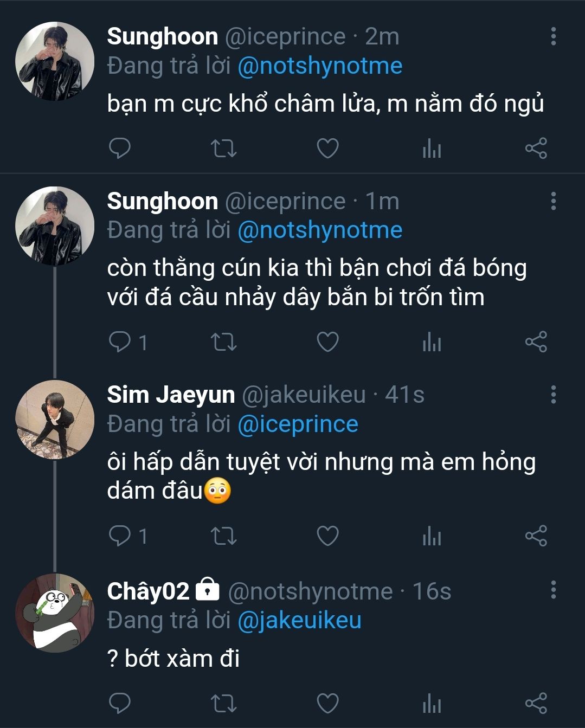Like Sim Jaeyun's tweet
The height and width of the screenshot is (728, 585).
coord(327,536)
